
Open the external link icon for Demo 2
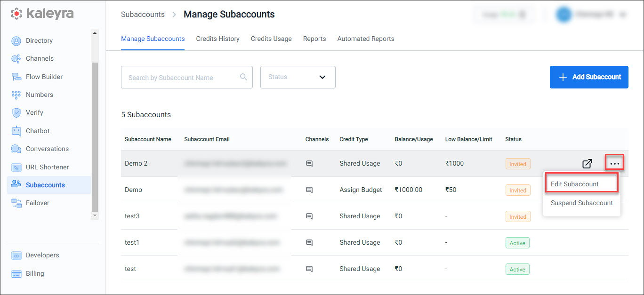(587, 164)
